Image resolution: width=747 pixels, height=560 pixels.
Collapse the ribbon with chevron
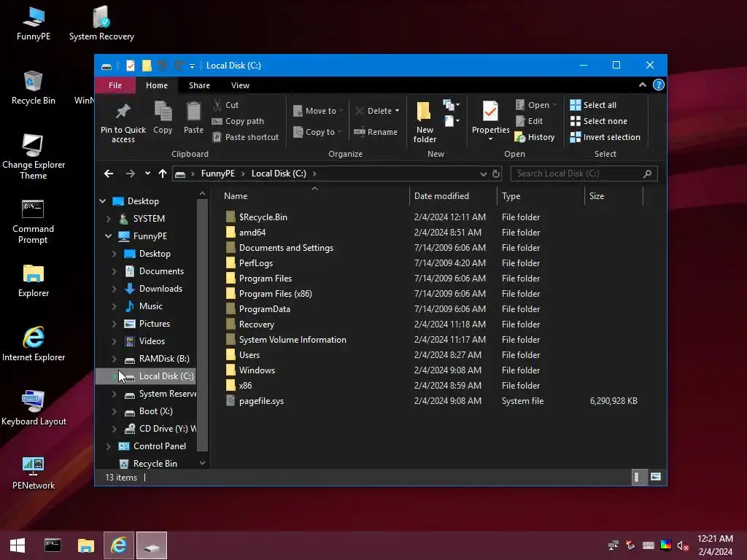(642, 85)
